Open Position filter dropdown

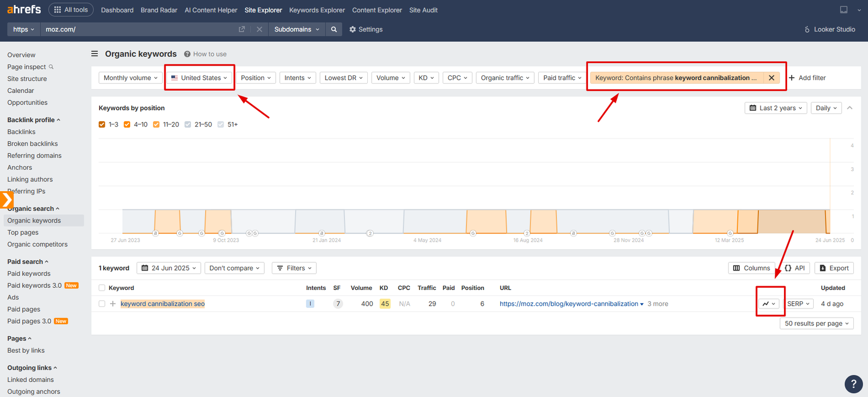(256, 78)
